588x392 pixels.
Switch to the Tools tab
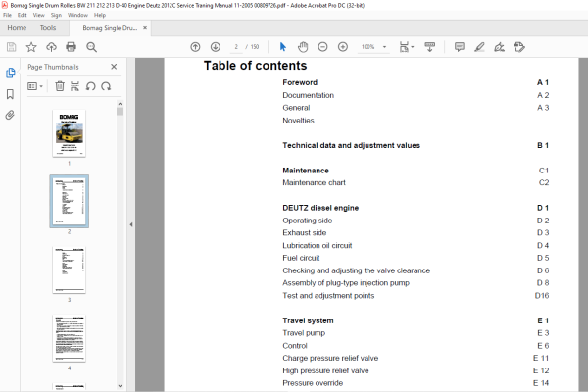[x=48, y=28]
